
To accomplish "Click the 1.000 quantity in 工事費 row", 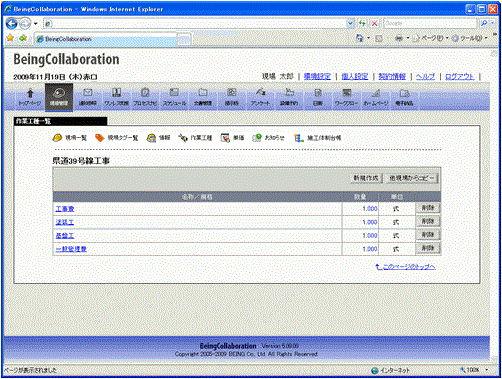I will (370, 209).
